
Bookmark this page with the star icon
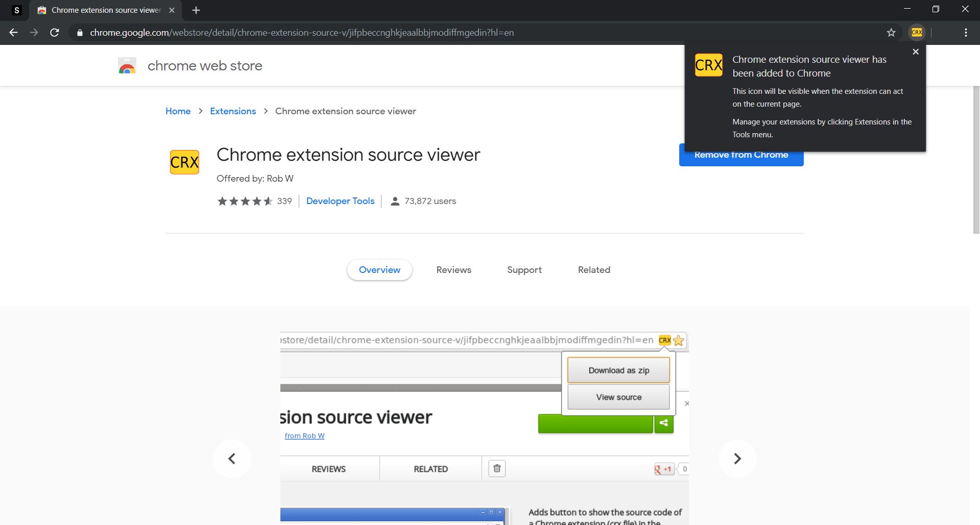(891, 33)
